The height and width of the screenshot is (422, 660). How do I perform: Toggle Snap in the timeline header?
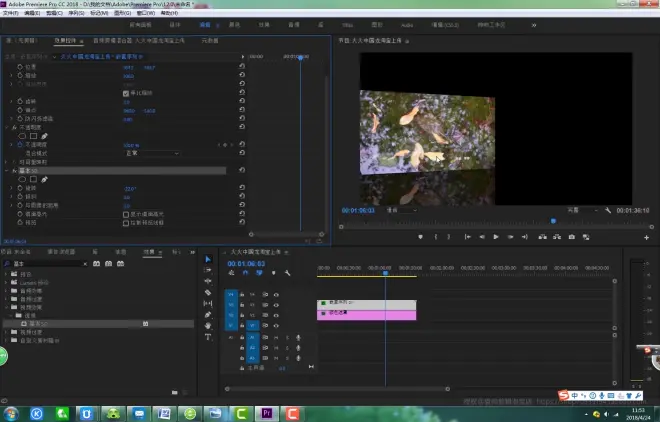[x=245, y=273]
